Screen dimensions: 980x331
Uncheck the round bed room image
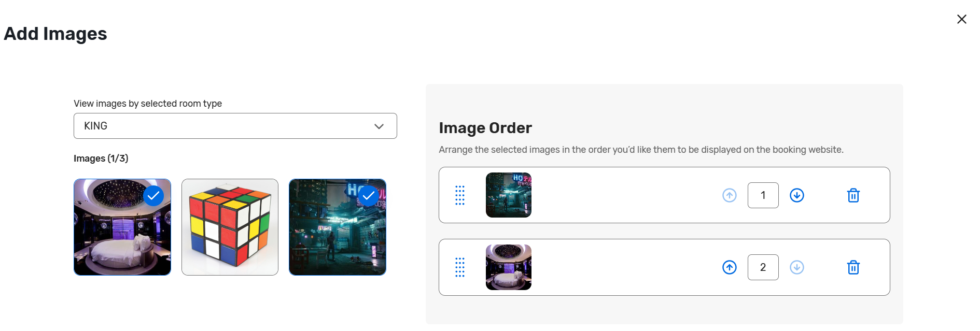click(153, 196)
